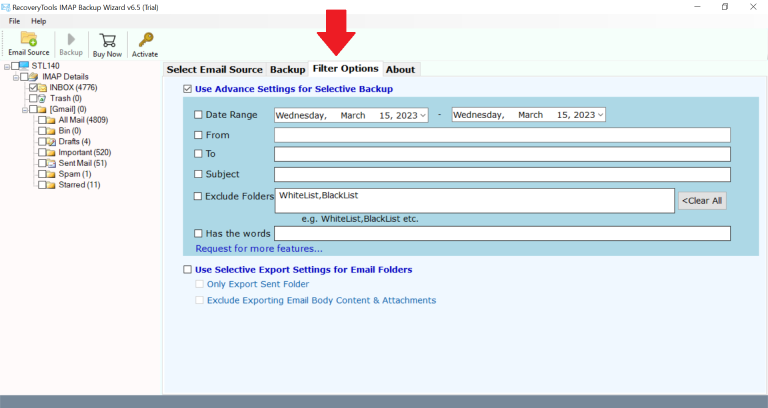Viewport: 768px width, 408px height.
Task: Click the Email Source toolbar icon
Action: (28, 39)
